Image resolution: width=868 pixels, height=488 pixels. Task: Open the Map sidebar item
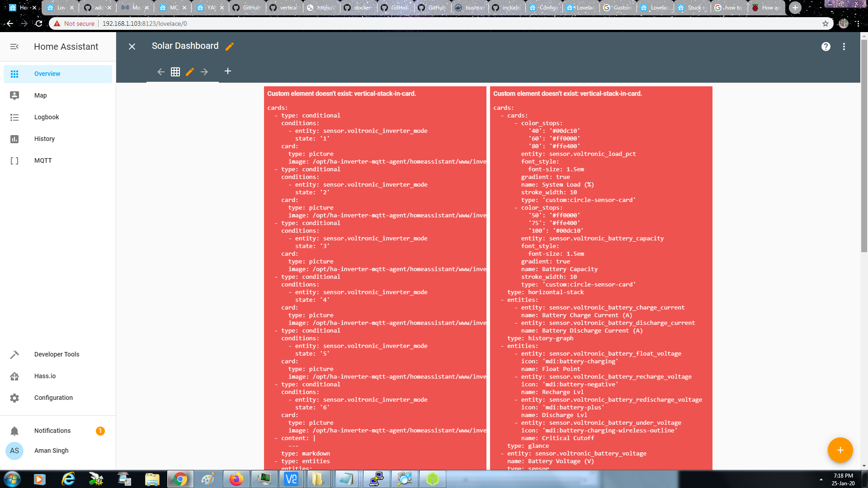41,95
